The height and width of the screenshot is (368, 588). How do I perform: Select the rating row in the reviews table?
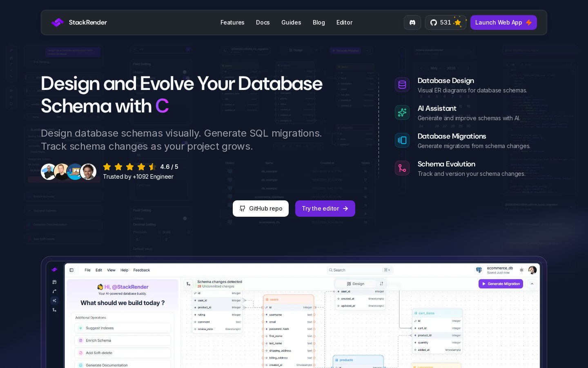click(218, 315)
